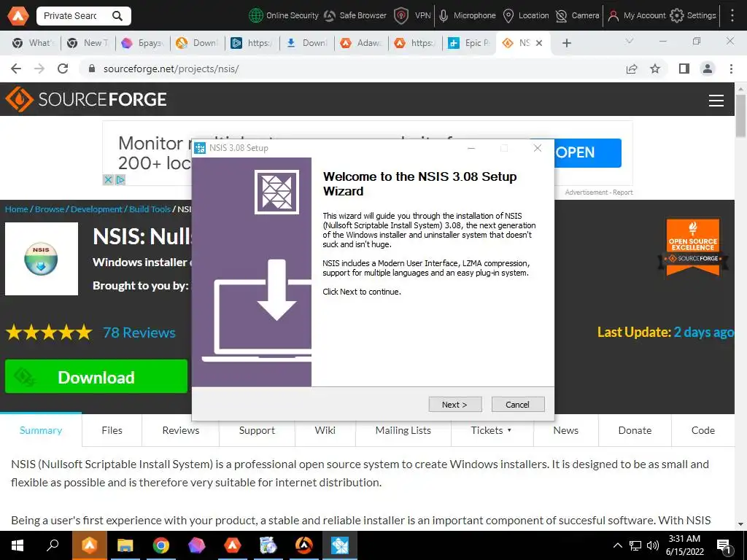Click the Advertisement - Report link
The width and height of the screenshot is (747, 560).
(x=599, y=192)
